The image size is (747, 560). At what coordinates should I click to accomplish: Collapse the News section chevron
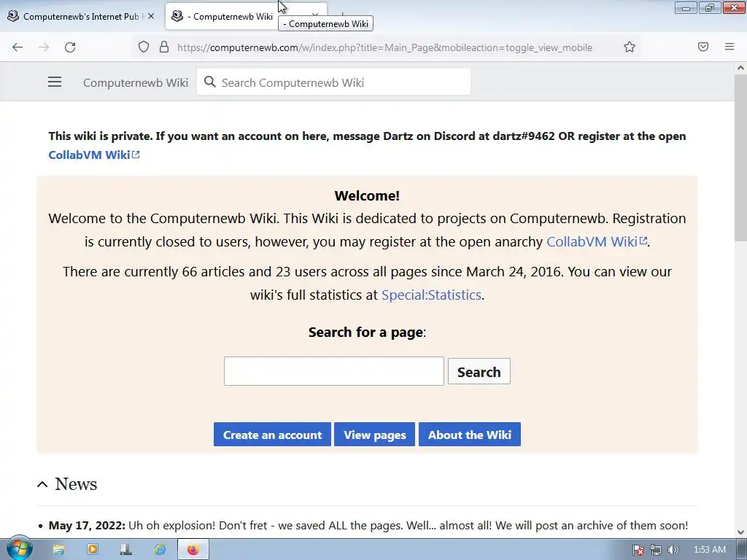coord(42,484)
